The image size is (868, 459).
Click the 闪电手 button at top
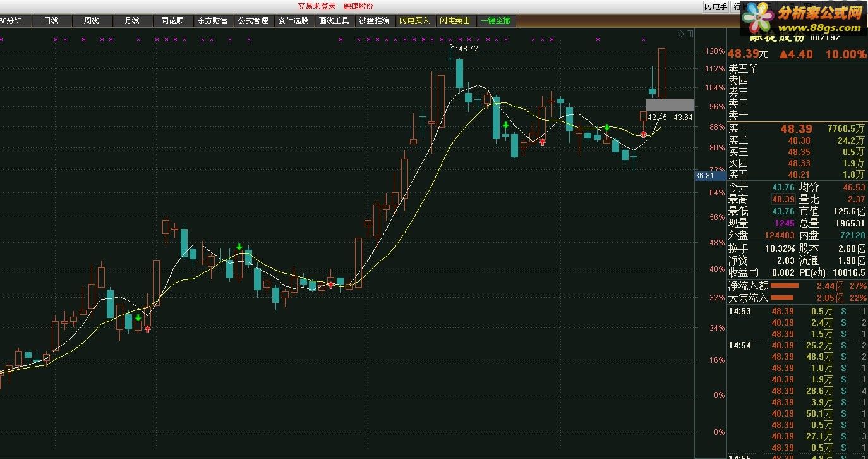716,6
